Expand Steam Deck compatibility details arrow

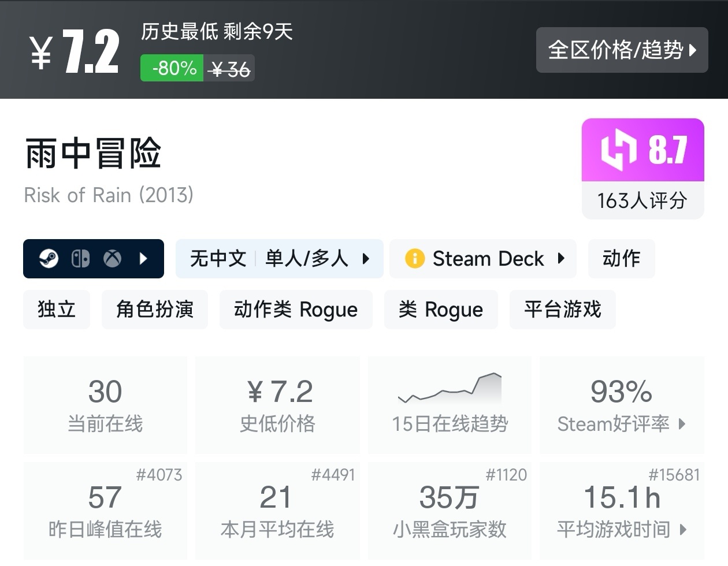pos(561,259)
